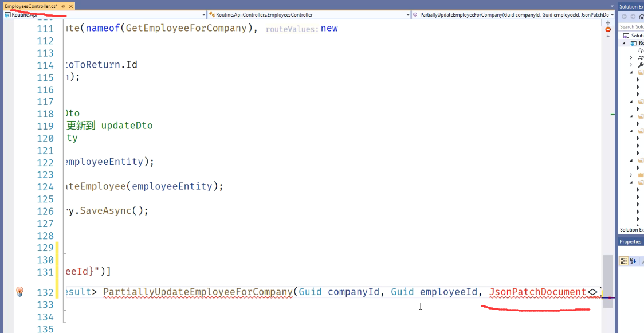Select the Dependencies node icon
This screenshot has width=644, height=333.
click(x=641, y=58)
